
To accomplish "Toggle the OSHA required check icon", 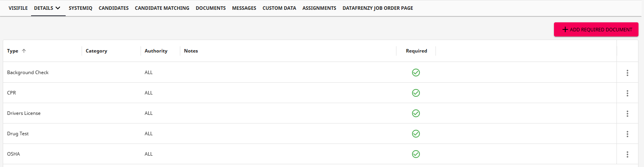I will point(416,154).
